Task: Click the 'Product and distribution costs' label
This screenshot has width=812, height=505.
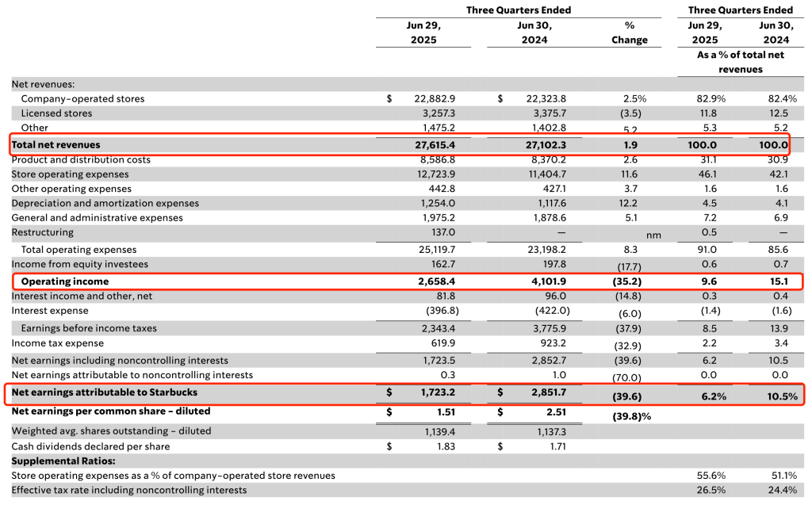Action: [81, 159]
